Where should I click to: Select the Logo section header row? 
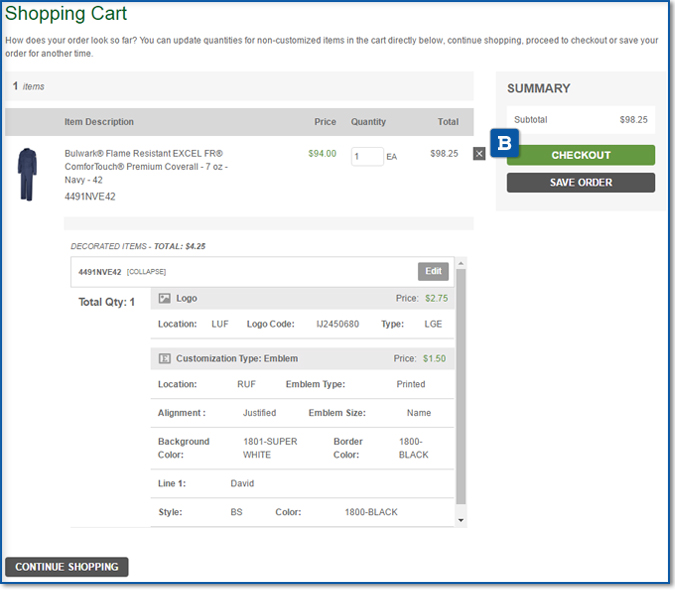click(x=302, y=298)
